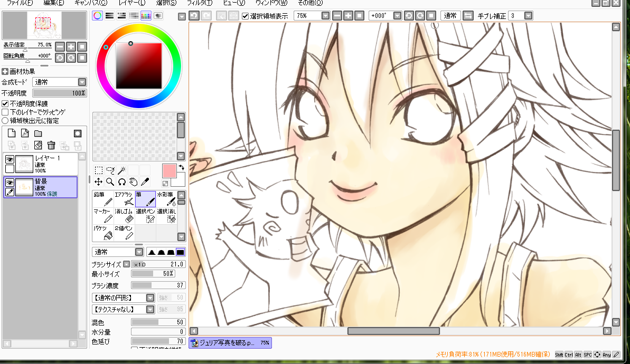Uncheck 不透明度保護 (Preserve Opacity) checkbox
The width and height of the screenshot is (630, 364).
5,104
